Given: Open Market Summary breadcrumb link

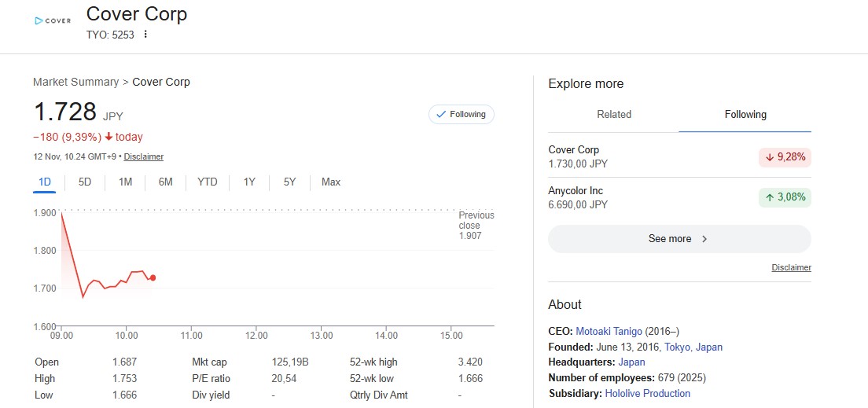Looking at the screenshot, I should point(75,82).
